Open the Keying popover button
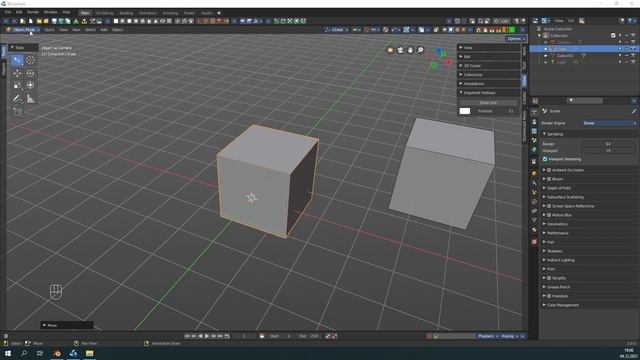 pyautogui.click(x=509, y=336)
